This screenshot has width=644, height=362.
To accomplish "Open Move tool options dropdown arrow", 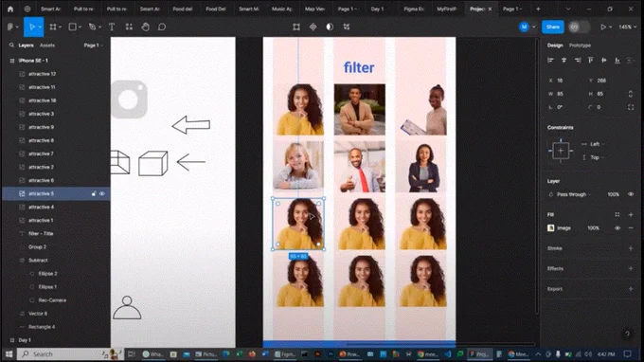I will pyautogui.click(x=40, y=27).
